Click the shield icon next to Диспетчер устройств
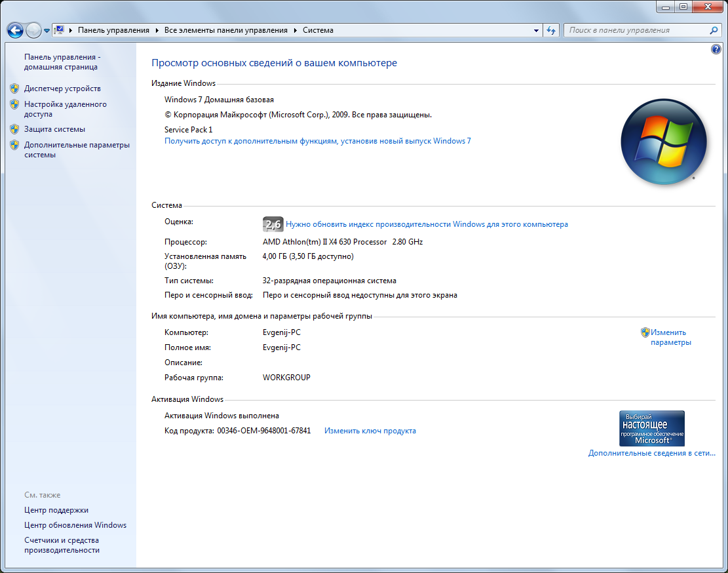 coord(14,89)
